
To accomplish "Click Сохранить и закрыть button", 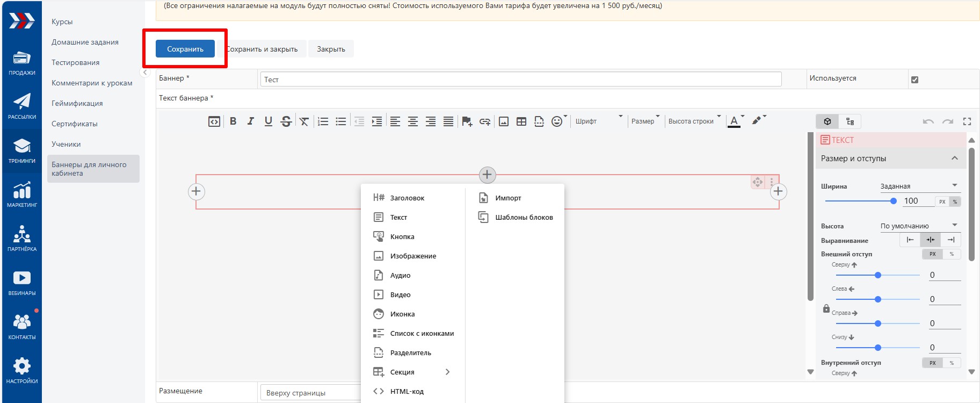I will pyautogui.click(x=262, y=49).
